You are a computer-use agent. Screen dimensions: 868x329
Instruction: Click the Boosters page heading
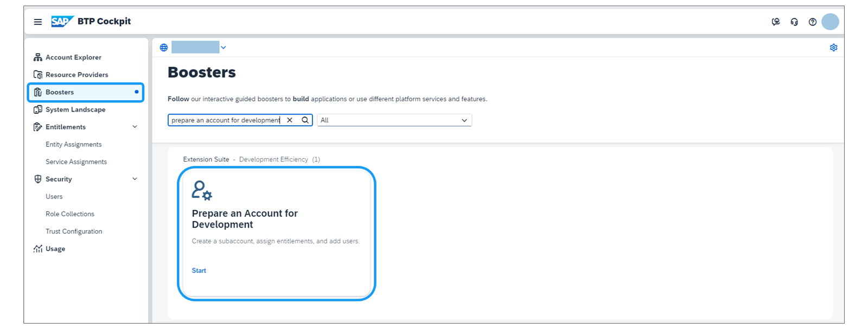tap(202, 73)
